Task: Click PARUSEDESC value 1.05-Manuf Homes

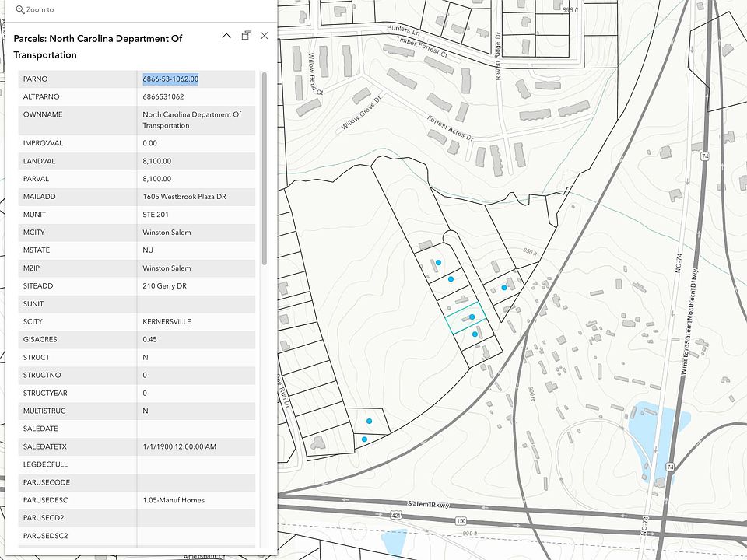Action: click(x=174, y=500)
